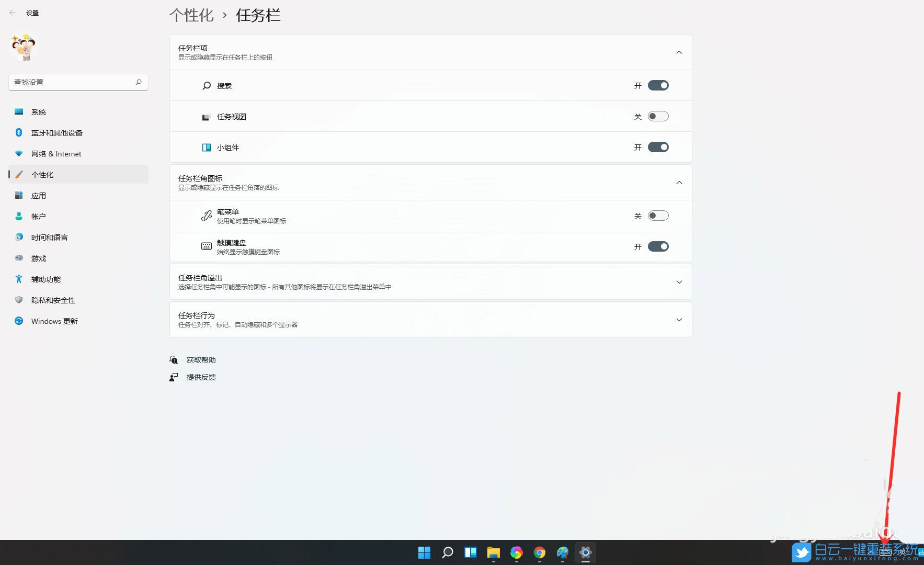This screenshot has height=565, width=924.
Task: Enable the 任务视图 toggle
Action: tap(658, 116)
